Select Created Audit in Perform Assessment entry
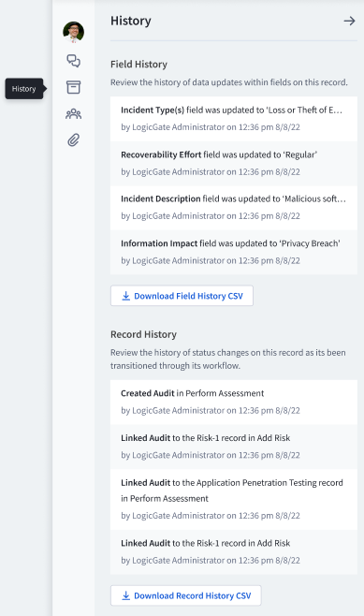The image size is (364, 616). (234, 402)
